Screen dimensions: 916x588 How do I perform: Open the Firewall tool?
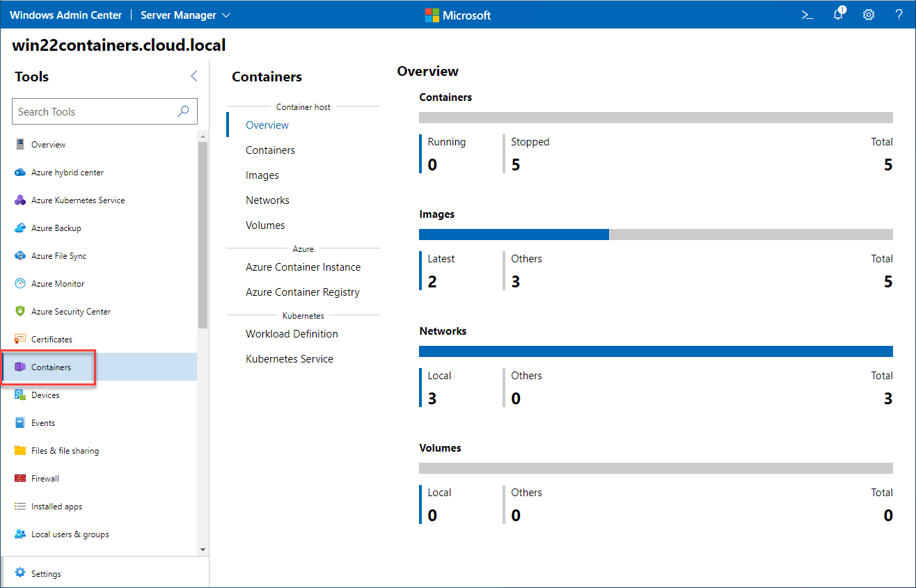pyautogui.click(x=45, y=479)
